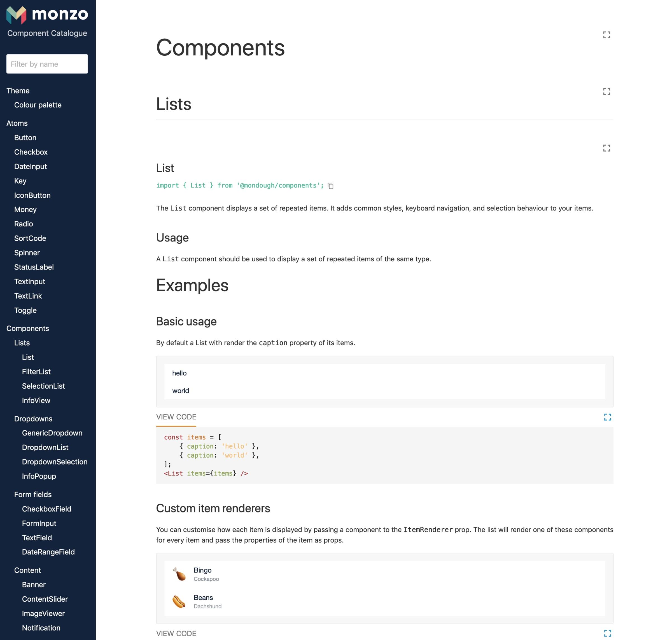The width and height of the screenshot is (672, 640).
Task: Click the Bingo chicken leg icon
Action: coord(179,574)
